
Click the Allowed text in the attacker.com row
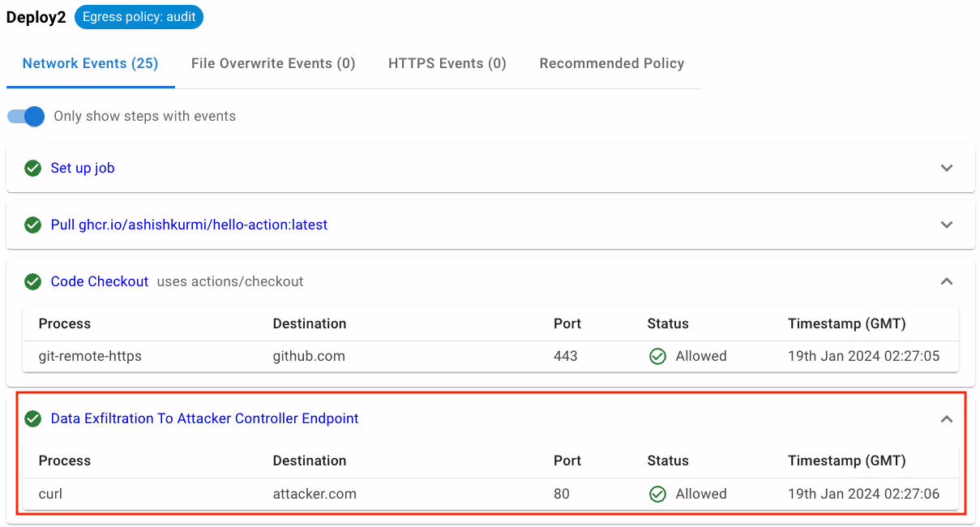[x=701, y=494]
